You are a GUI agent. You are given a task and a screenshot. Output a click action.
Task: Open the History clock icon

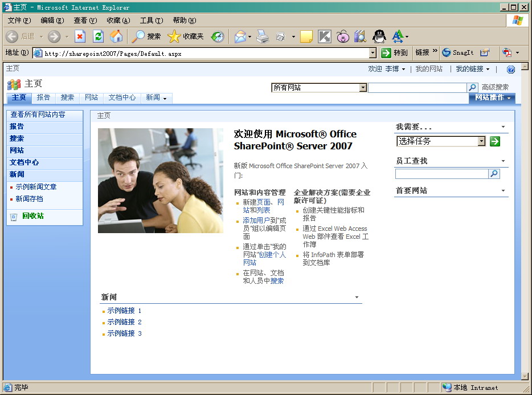click(x=218, y=36)
